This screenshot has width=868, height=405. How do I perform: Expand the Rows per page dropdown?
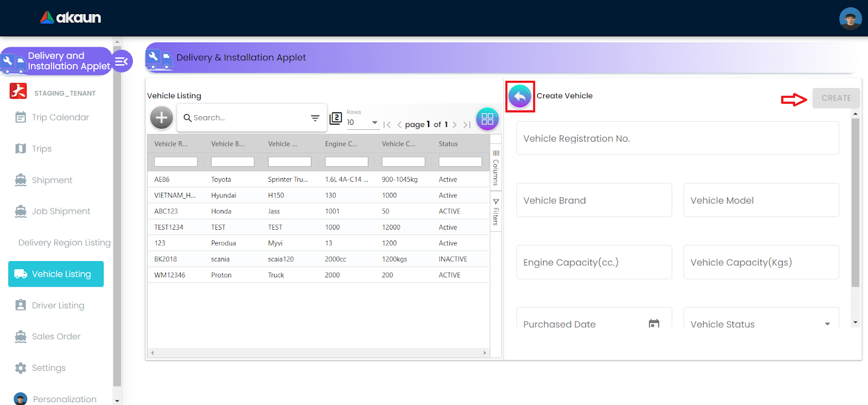[x=374, y=123]
